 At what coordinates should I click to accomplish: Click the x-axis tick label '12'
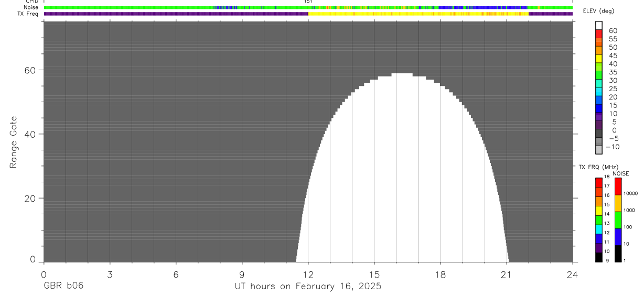click(308, 274)
